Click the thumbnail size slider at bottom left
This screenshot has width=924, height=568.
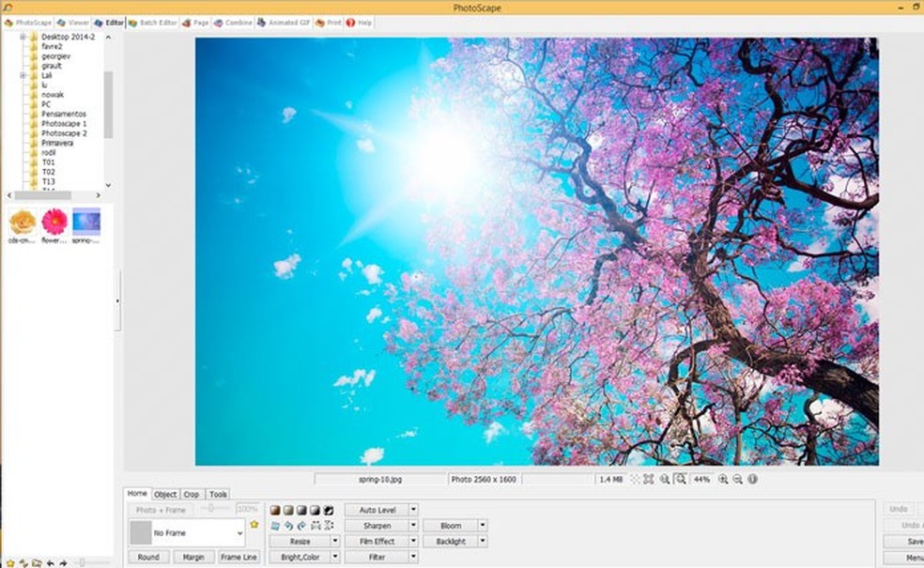(83, 562)
